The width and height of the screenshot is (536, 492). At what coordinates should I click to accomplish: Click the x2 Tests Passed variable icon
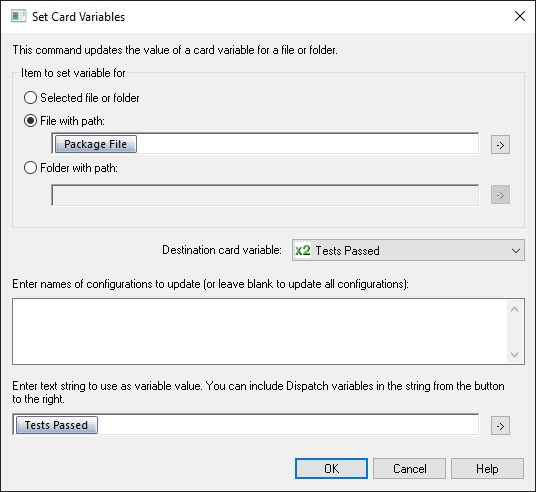click(x=303, y=250)
